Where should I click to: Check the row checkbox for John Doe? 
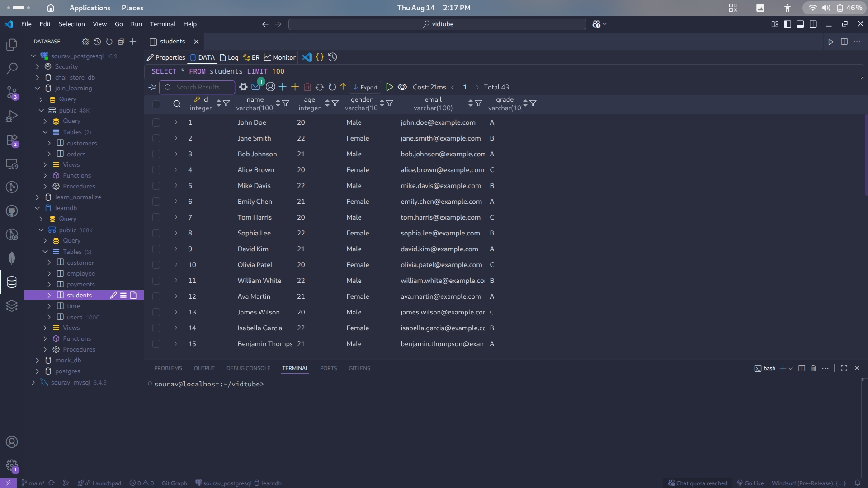pyautogui.click(x=156, y=122)
